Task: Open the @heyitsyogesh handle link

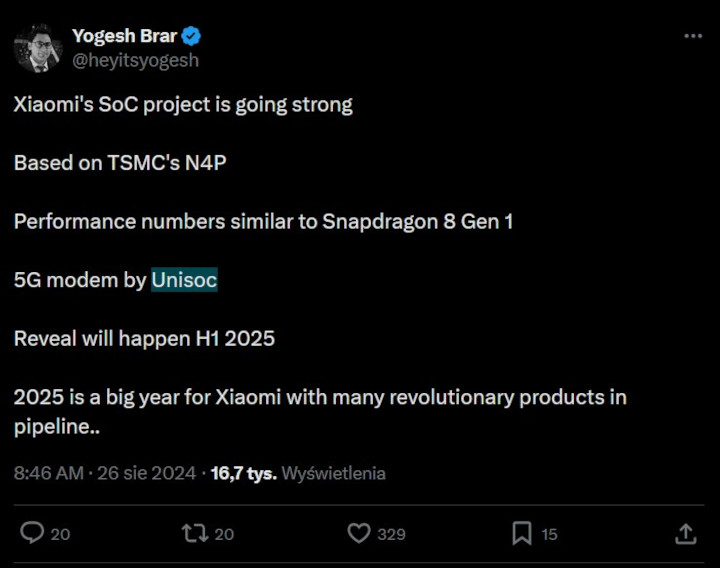Action: coord(135,60)
